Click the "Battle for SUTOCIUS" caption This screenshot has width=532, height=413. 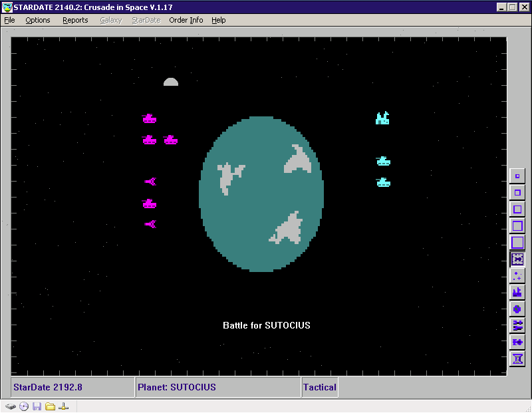point(267,325)
